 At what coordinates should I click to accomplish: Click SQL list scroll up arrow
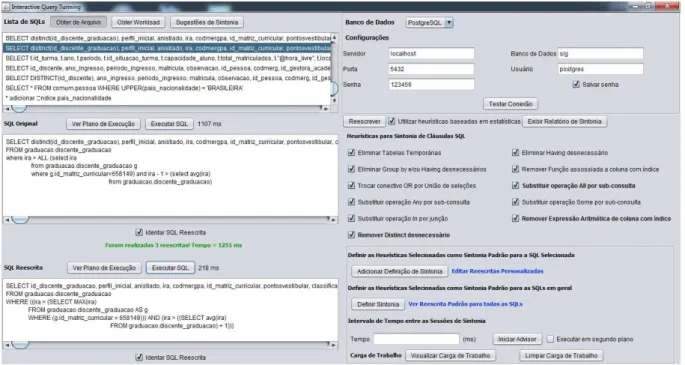click(334, 38)
